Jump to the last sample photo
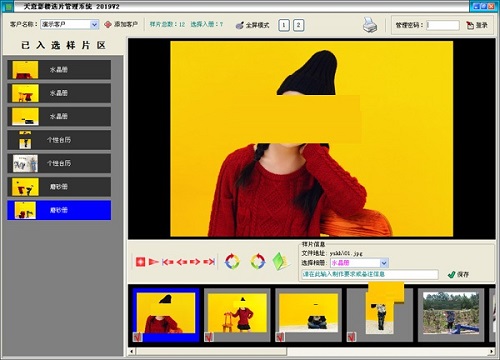Viewport: 500px width, 360px height. 209,262
